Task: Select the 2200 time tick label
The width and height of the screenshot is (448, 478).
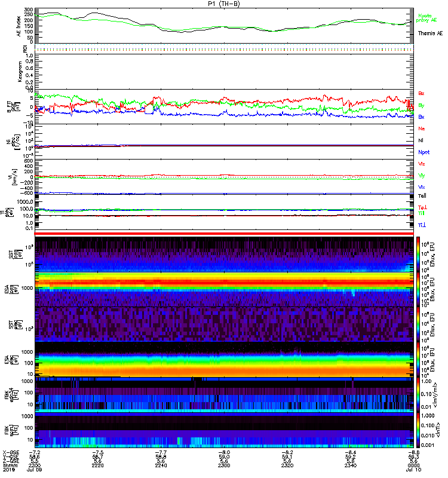Action: tap(35, 465)
